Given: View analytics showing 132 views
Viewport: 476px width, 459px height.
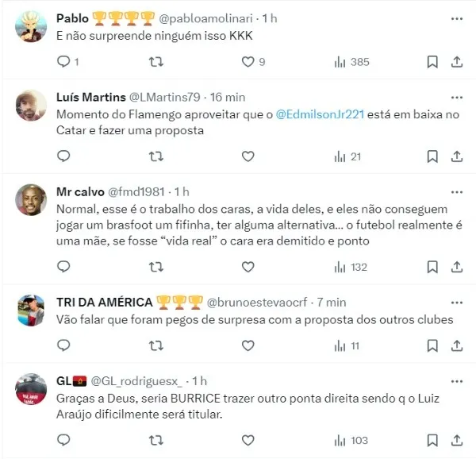Looking at the screenshot, I should (351, 268).
